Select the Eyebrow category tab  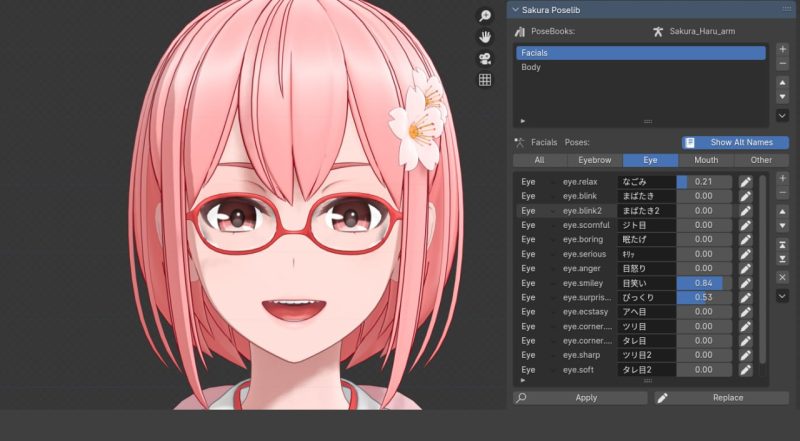pos(594,160)
